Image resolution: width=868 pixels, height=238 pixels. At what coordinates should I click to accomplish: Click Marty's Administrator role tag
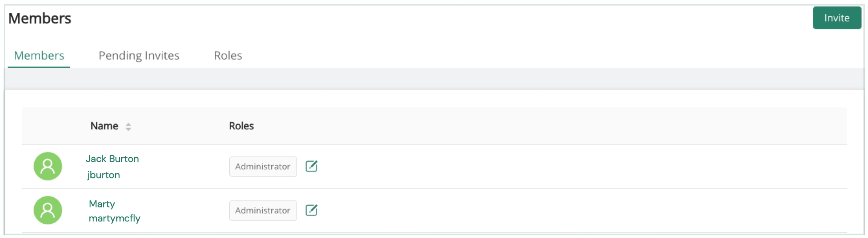263,210
